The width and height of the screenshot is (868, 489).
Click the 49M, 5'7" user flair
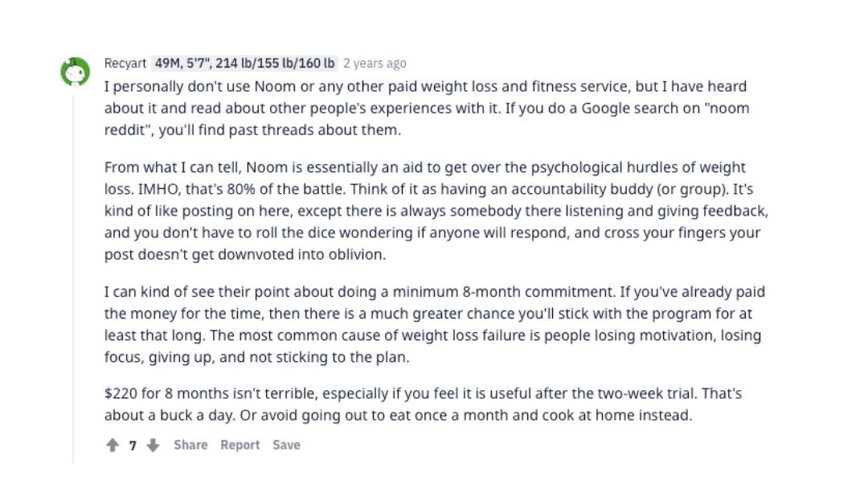pyautogui.click(x=244, y=63)
